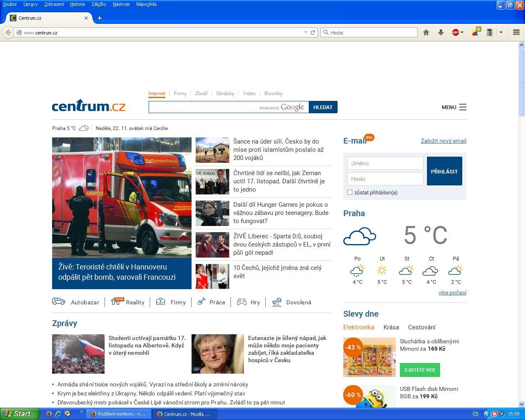Select the Firmy search tab

coord(180,94)
